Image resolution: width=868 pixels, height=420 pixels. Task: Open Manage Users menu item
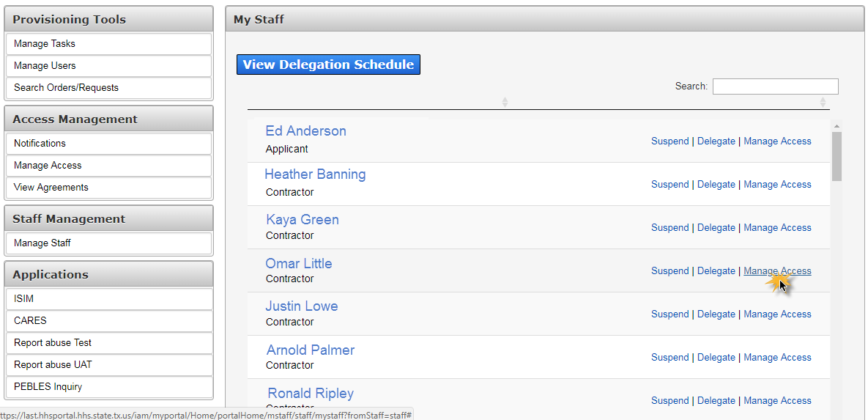pyautogui.click(x=108, y=66)
